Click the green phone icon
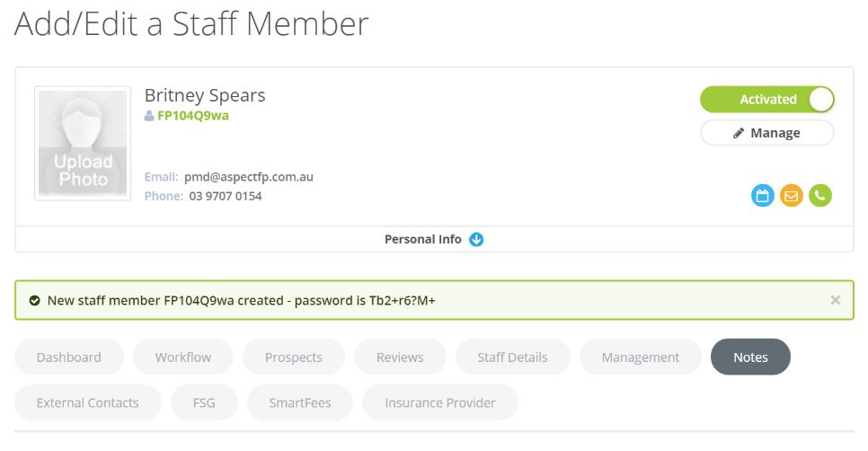 820,195
